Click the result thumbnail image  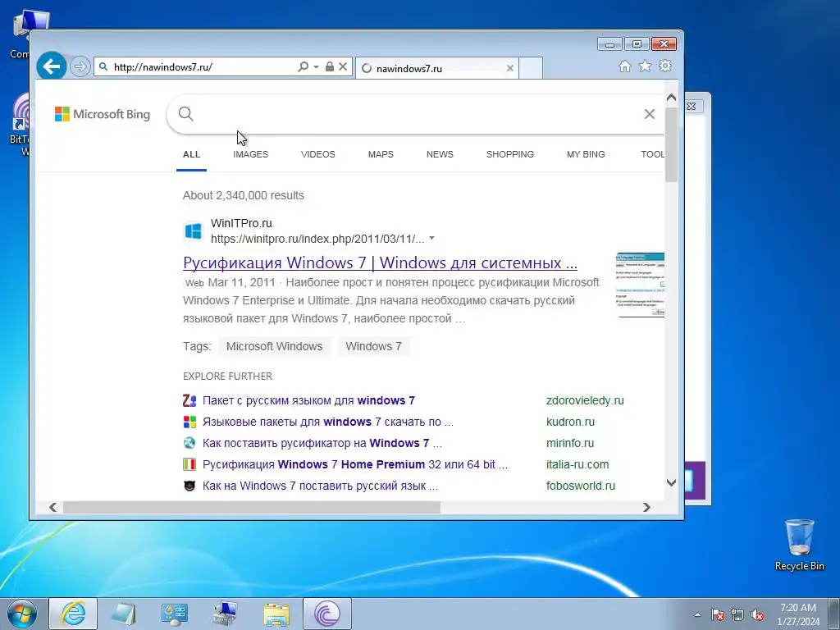(640, 285)
